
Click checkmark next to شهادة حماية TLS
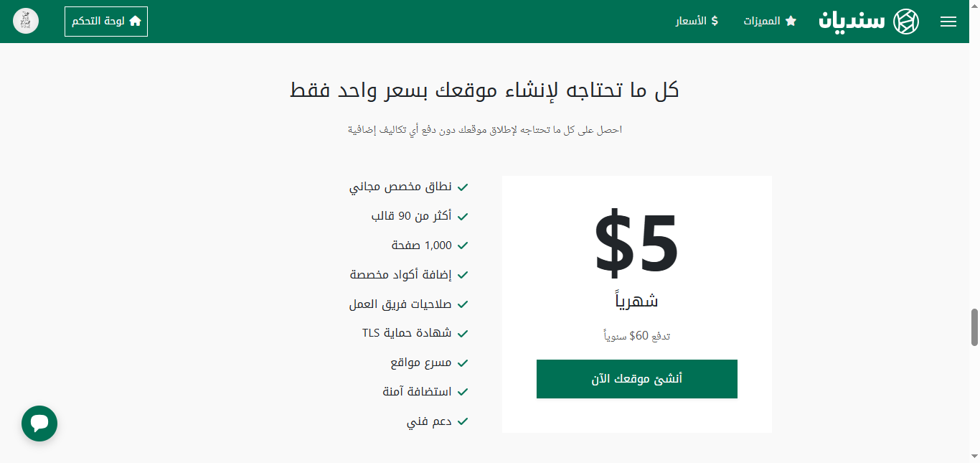point(463,334)
